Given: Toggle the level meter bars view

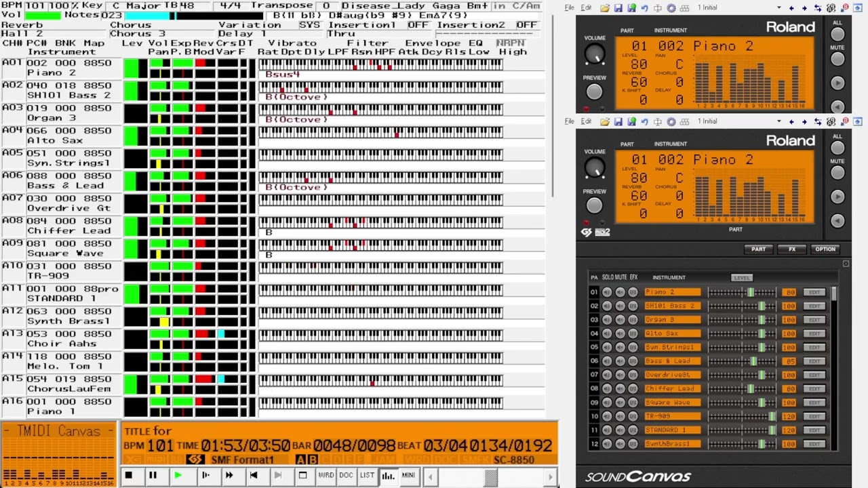Looking at the screenshot, I should coord(388,476).
